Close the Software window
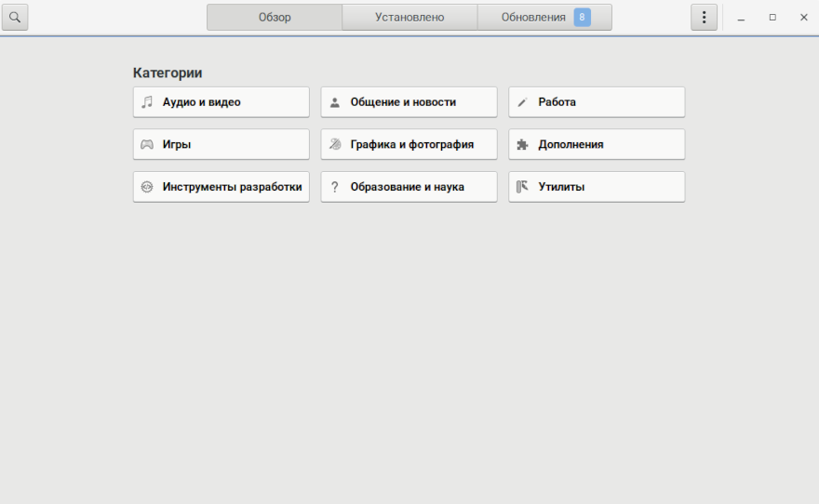This screenshot has height=504, width=819. [803, 17]
